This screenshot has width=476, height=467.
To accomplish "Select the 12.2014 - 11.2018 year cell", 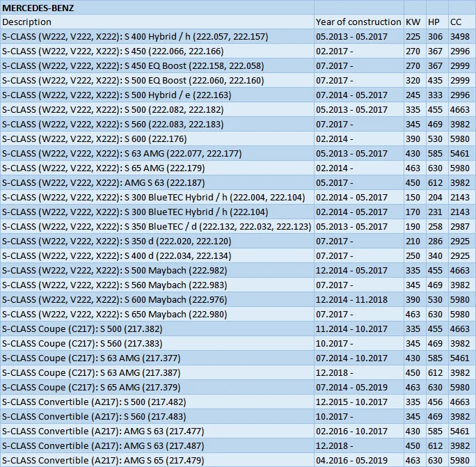I will 359,300.
